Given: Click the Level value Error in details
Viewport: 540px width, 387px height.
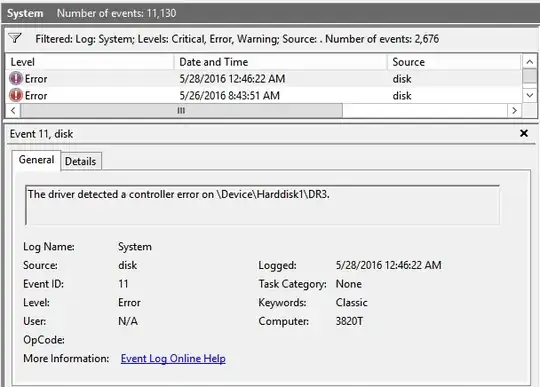Looking at the screenshot, I should pos(129,302).
